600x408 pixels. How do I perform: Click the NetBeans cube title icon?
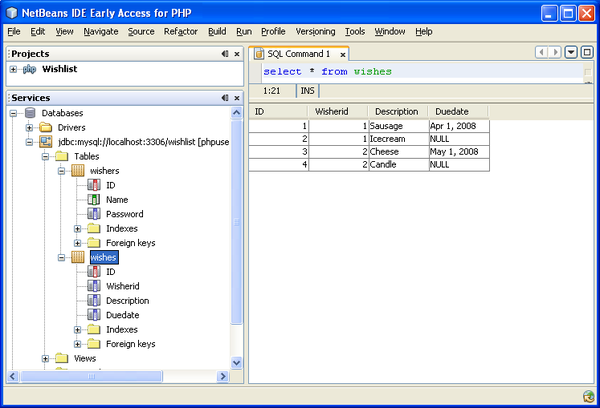click(11, 13)
